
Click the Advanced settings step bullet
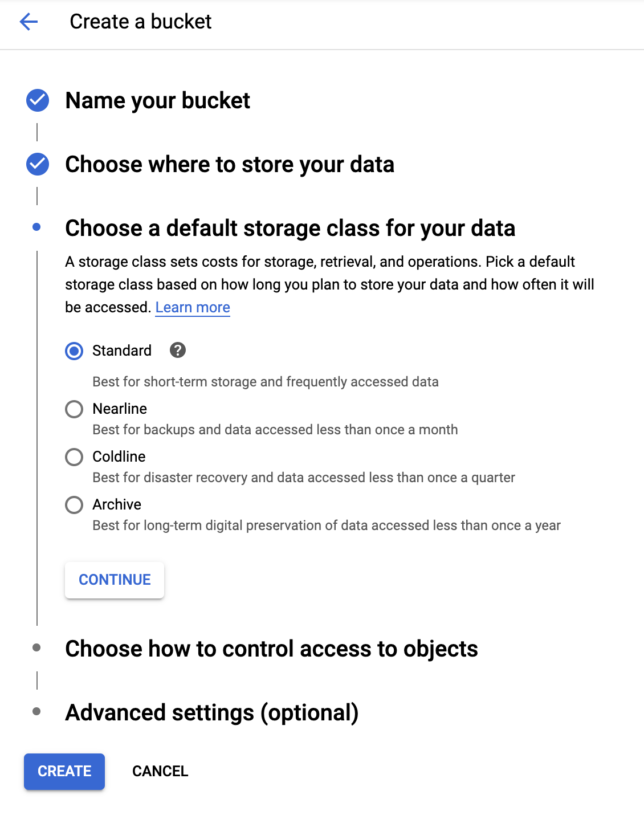[x=37, y=711]
